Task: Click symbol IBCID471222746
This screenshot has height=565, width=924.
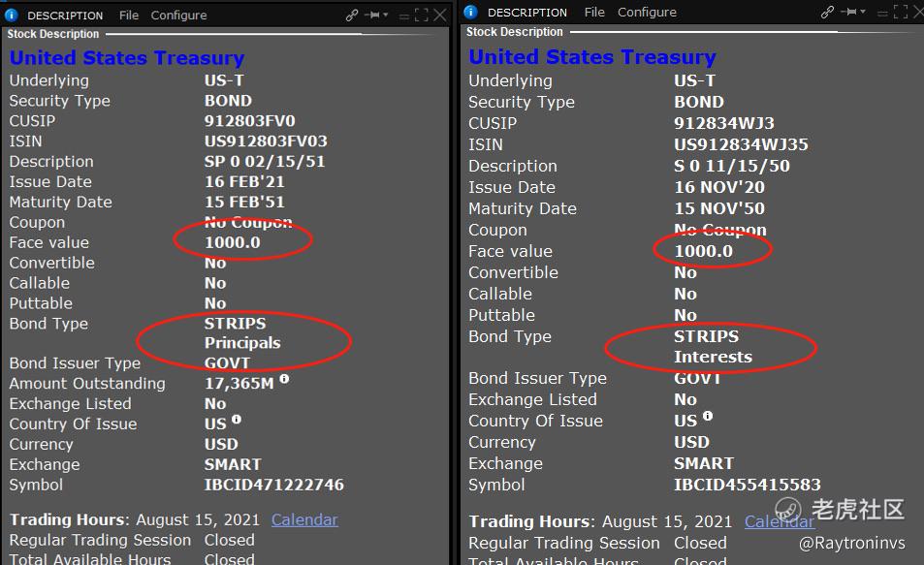Action: coord(274,485)
